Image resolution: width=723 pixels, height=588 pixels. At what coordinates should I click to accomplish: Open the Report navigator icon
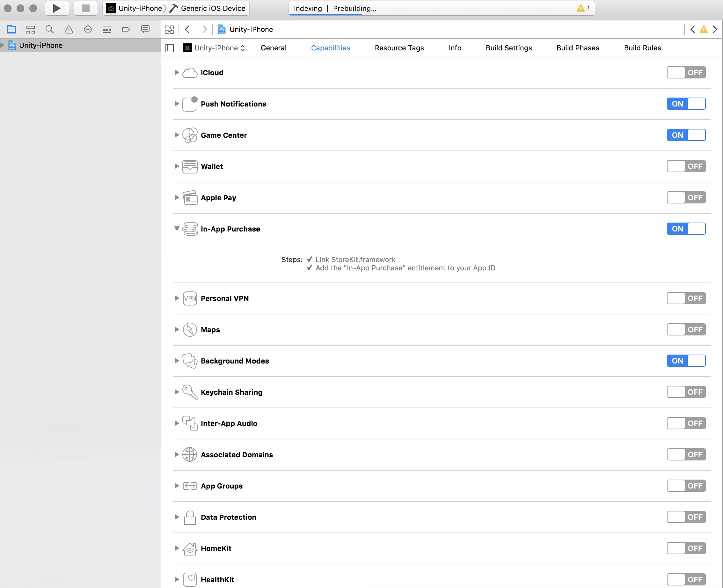145,29
